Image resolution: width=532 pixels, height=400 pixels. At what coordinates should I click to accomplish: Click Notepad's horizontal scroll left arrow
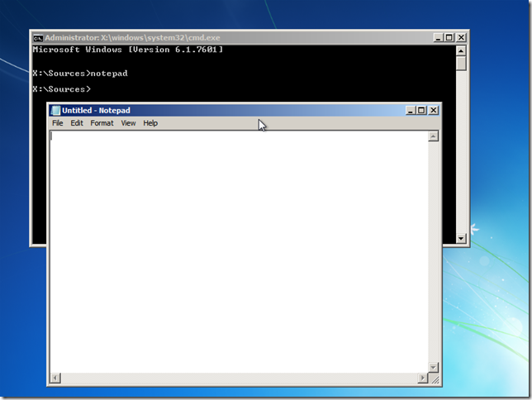point(55,378)
